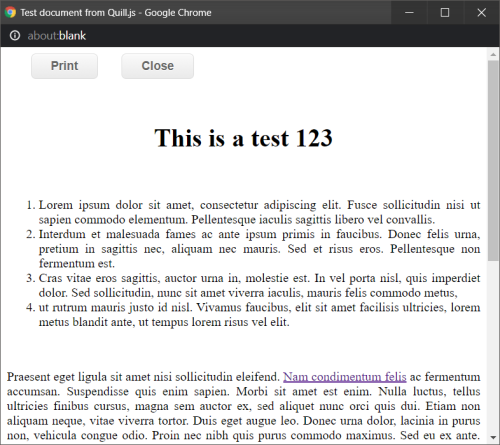Viewport: 500px width, 445px height.
Task: Click the scrollbar up arrow
Action: click(493, 54)
